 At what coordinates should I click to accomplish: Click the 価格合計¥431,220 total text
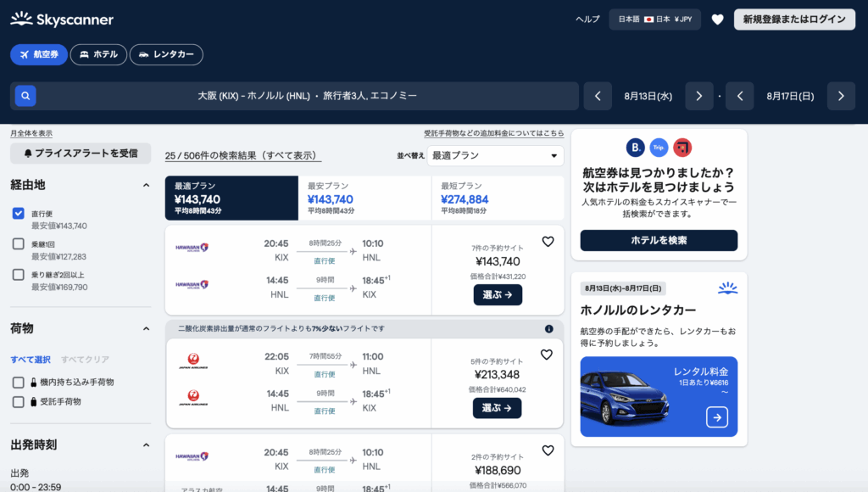[498, 277]
